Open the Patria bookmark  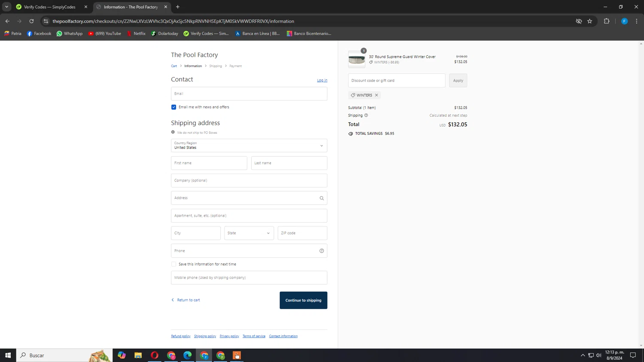point(13,33)
